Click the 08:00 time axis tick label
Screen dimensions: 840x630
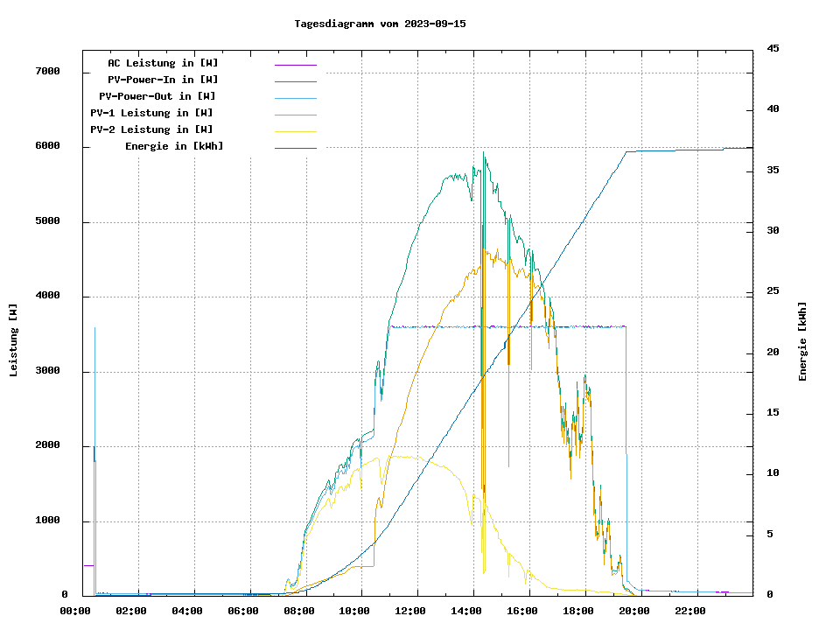[x=298, y=611]
